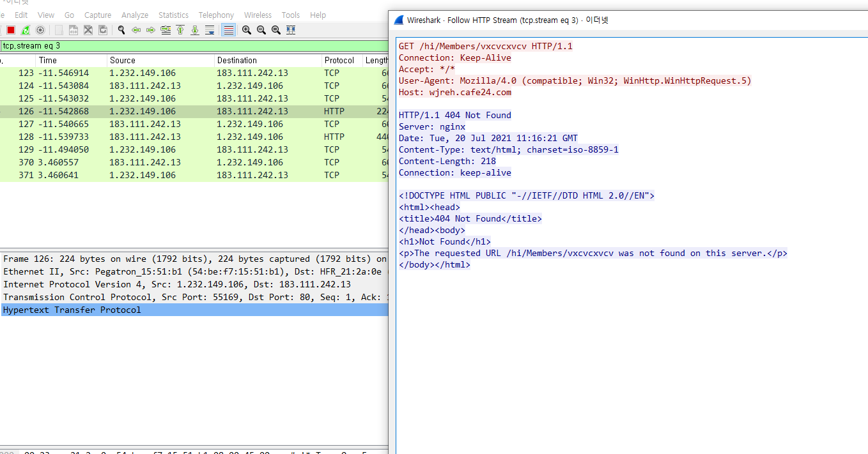Image resolution: width=868 pixels, height=454 pixels.
Task: Click the 404 Not Found title tag line
Action: pos(470,218)
